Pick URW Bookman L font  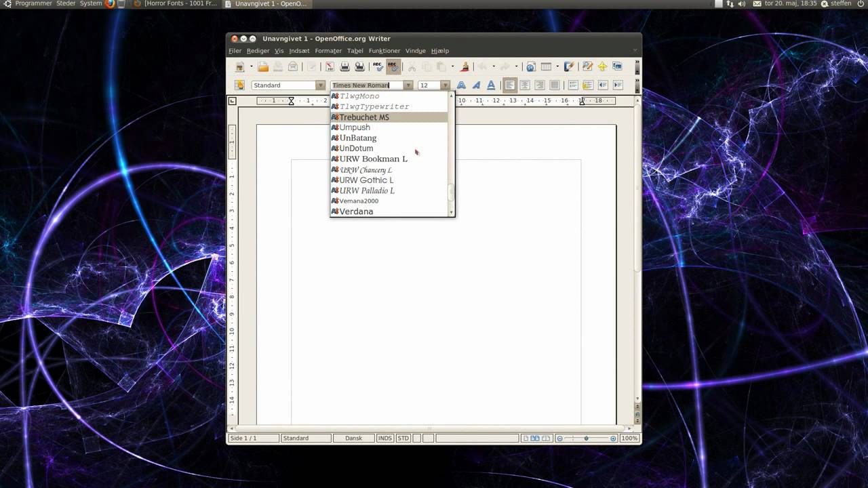389,159
